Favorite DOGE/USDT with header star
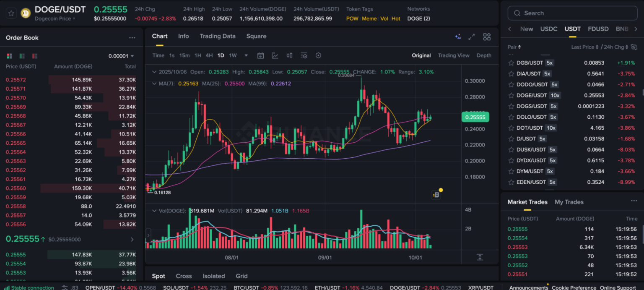Screen dimensions: 644x290 pyautogui.click(x=11, y=13)
